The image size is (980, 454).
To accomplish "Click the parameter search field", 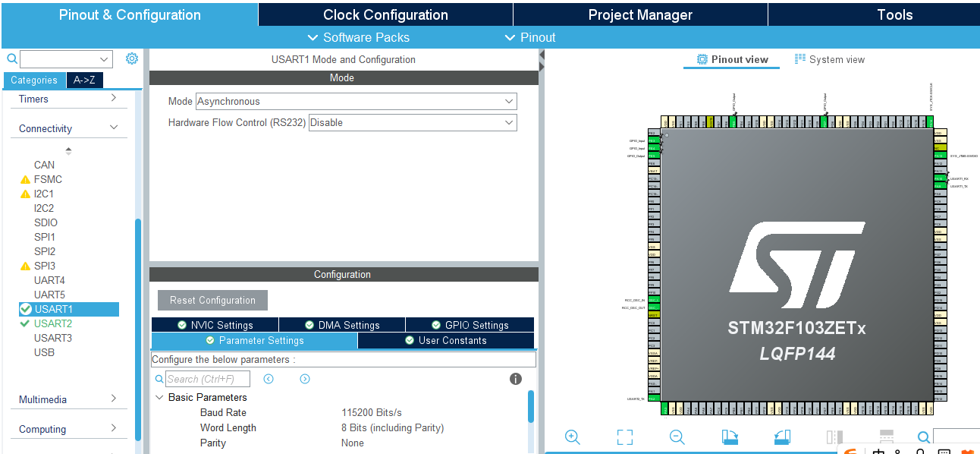I will 207,379.
